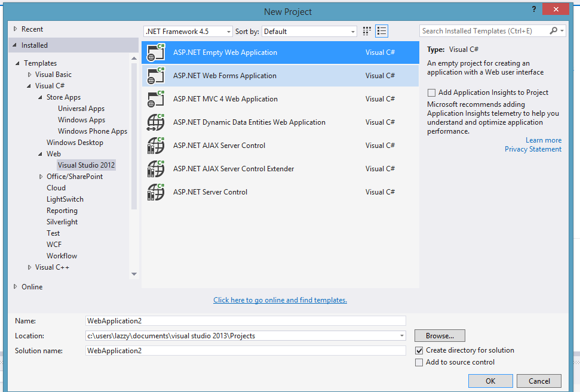This screenshot has height=392, width=580.
Task: Click the ASP.NET MVC 4 Web Application icon
Action: 155,99
